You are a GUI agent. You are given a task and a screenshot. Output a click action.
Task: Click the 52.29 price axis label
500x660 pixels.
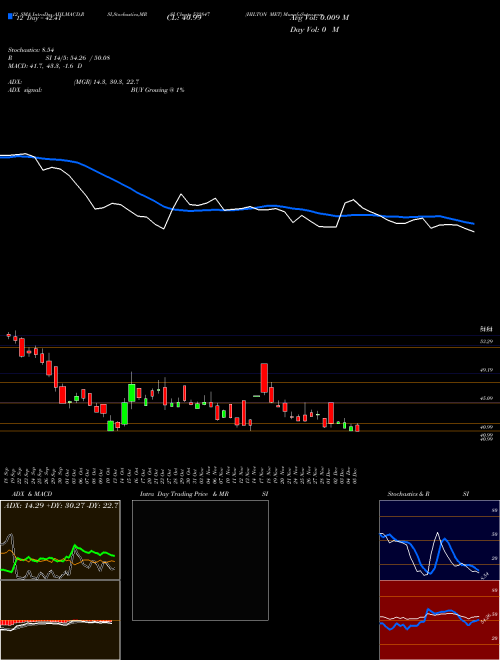point(486,341)
